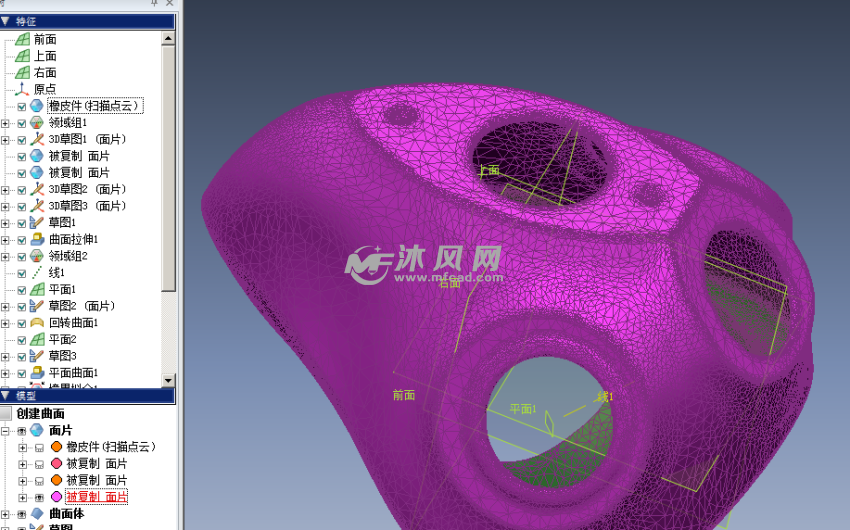This screenshot has height=530, width=850.
Task: Collapse the 模型 panel header
Action: (5, 396)
